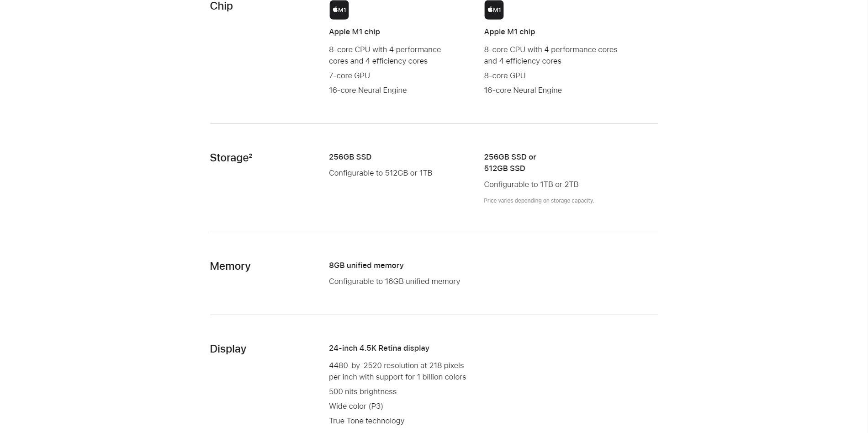Click the footnote 2 superscript on Storage
The height and width of the screenshot is (433, 868).
[250, 155]
